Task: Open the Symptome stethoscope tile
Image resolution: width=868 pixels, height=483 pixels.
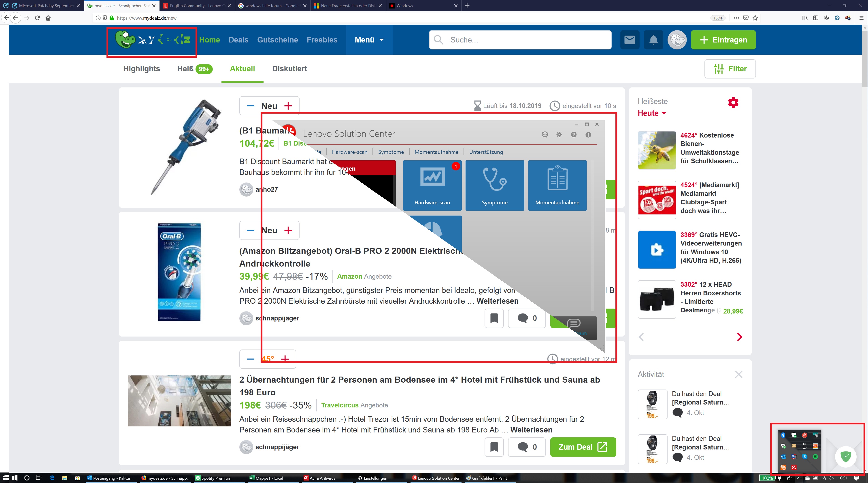Action: coord(494,185)
